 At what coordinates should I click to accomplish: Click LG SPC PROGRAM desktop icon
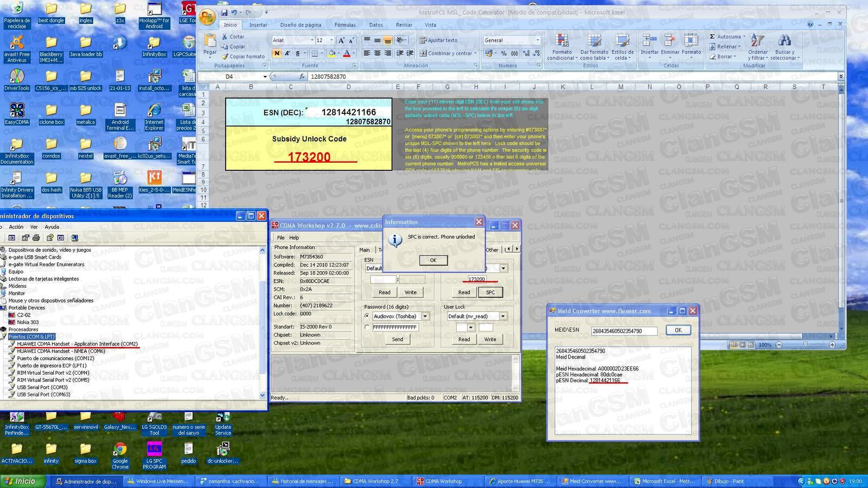(x=154, y=455)
